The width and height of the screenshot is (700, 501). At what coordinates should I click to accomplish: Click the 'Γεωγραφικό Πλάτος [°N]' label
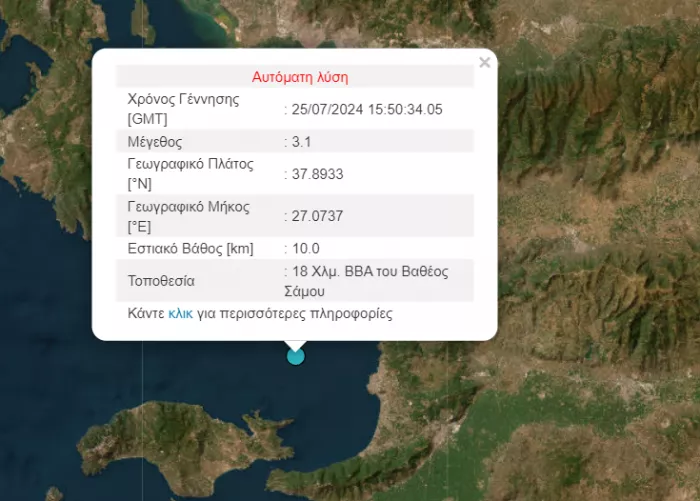(x=191, y=174)
